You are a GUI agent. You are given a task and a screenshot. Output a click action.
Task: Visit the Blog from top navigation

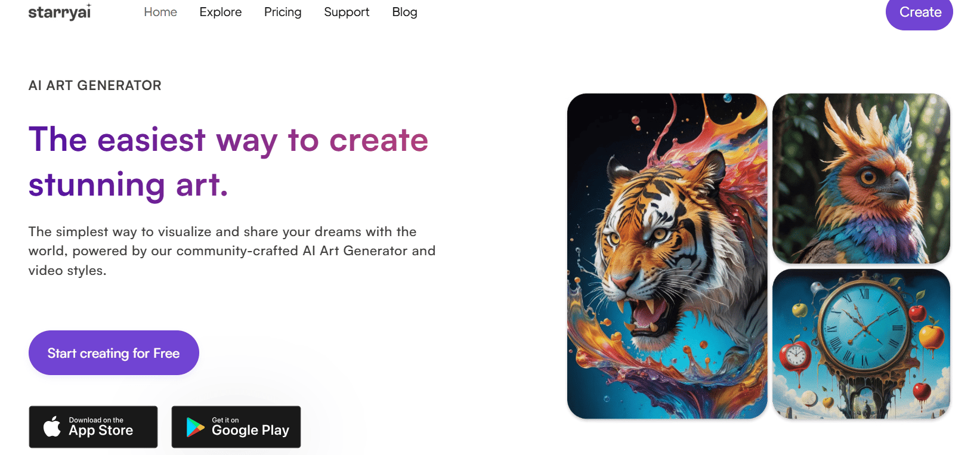[x=404, y=12]
